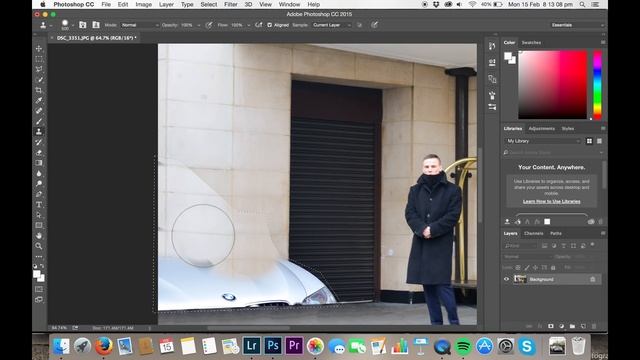
Task: Delete layer trash icon in Layers panel
Action: [594, 326]
